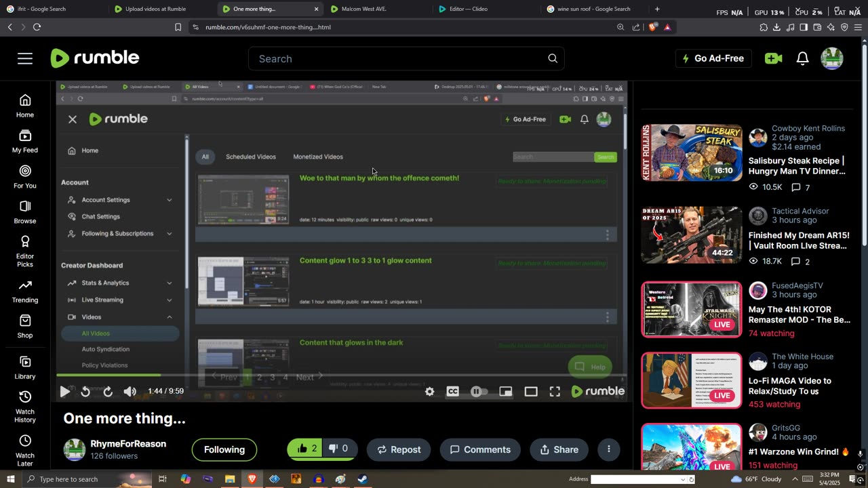This screenshot has width=868, height=488.
Task: Skip forward with the forward-skip icon
Action: coord(108,391)
